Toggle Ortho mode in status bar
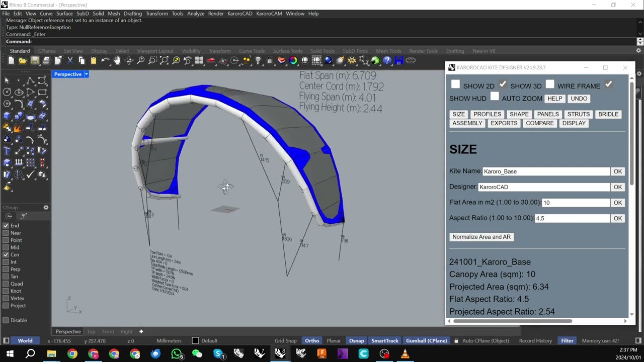Viewport: 644px width, 362px height. coord(312,341)
